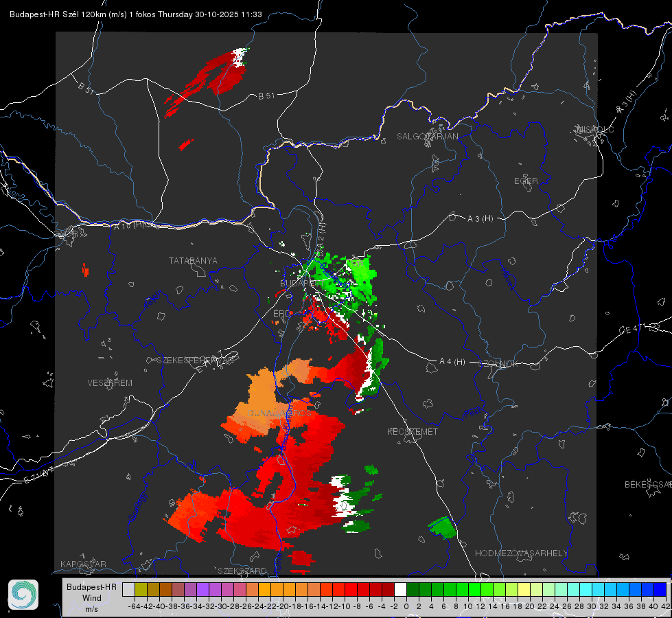Click the A 2 (H) road label north of Budapest
Screen dimensions: 672x618
[321, 235]
